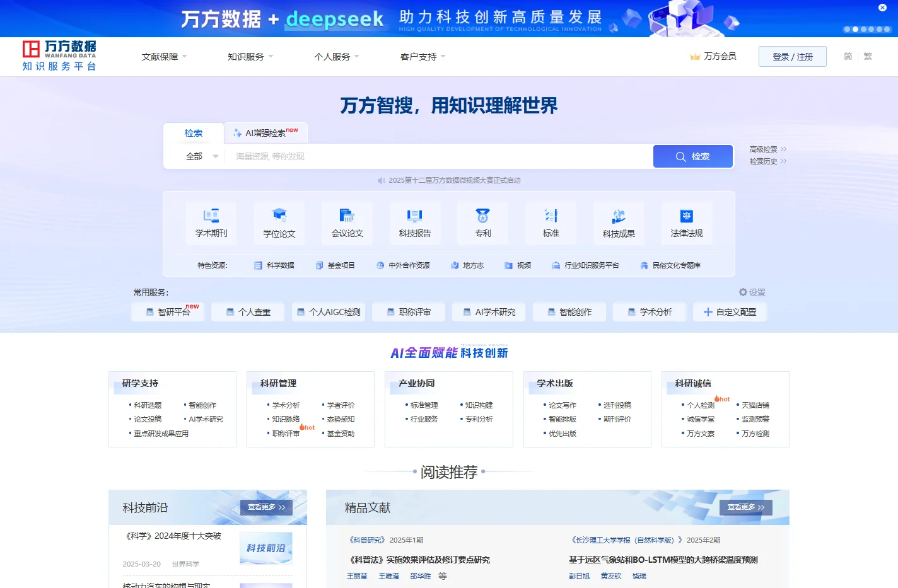898x588 pixels.
Task: Open 标准管理 under 产业协同
Action: tap(424, 405)
